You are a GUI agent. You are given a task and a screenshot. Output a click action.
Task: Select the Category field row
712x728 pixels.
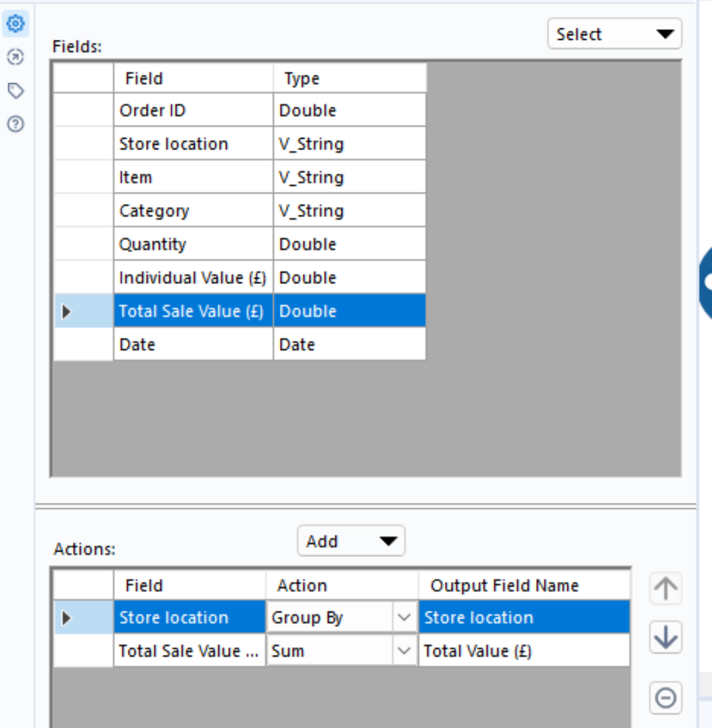(193, 211)
